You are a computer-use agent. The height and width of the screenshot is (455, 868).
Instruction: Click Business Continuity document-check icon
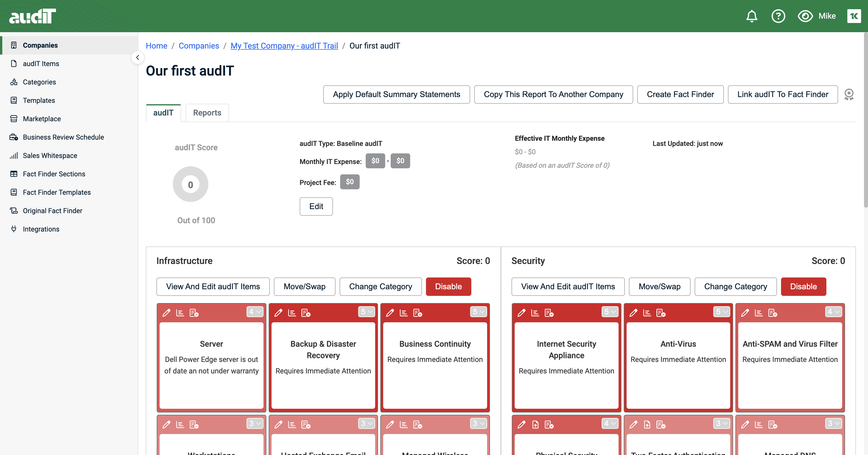tap(418, 313)
